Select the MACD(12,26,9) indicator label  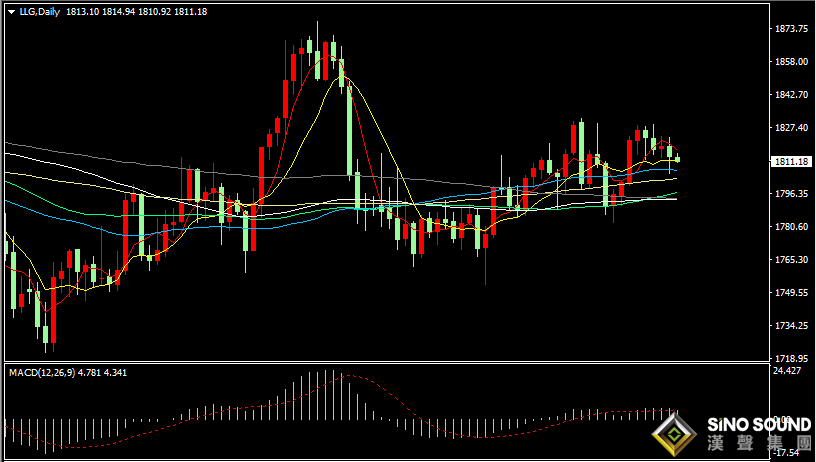(x=42, y=373)
